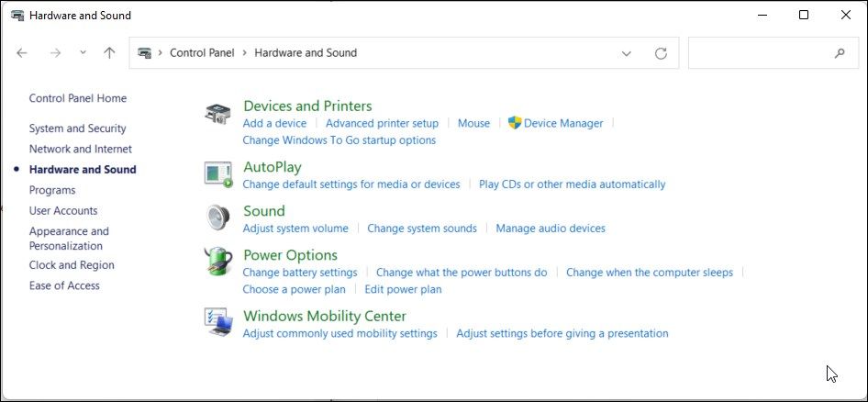Screen dimensions: 868x402
Task: Click Control Panel in the breadcrumb
Action: (x=202, y=53)
